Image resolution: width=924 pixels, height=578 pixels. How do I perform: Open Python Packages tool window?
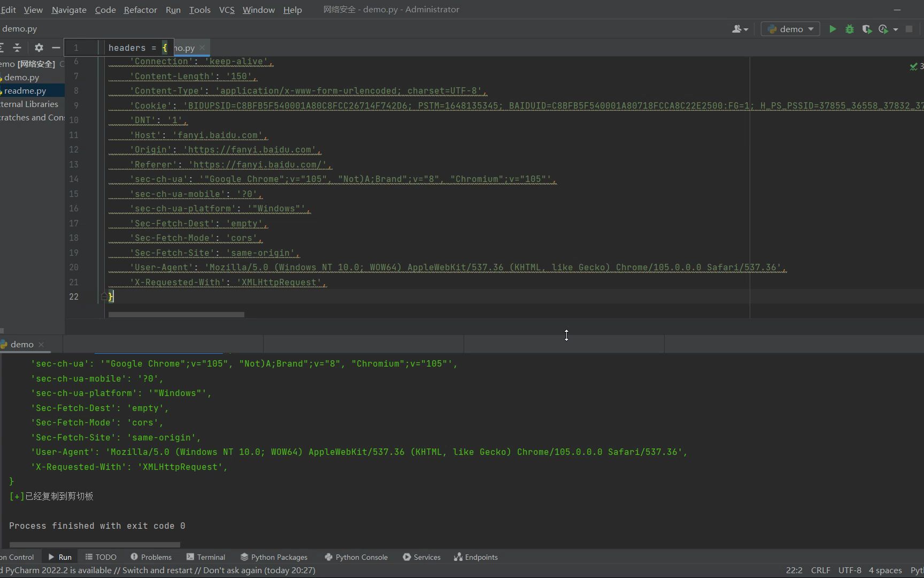(274, 557)
